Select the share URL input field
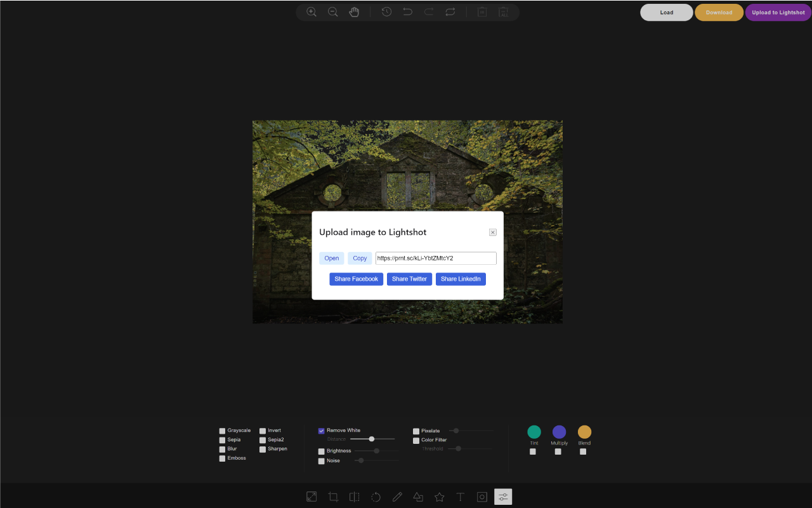This screenshot has width=812, height=508. (435, 258)
